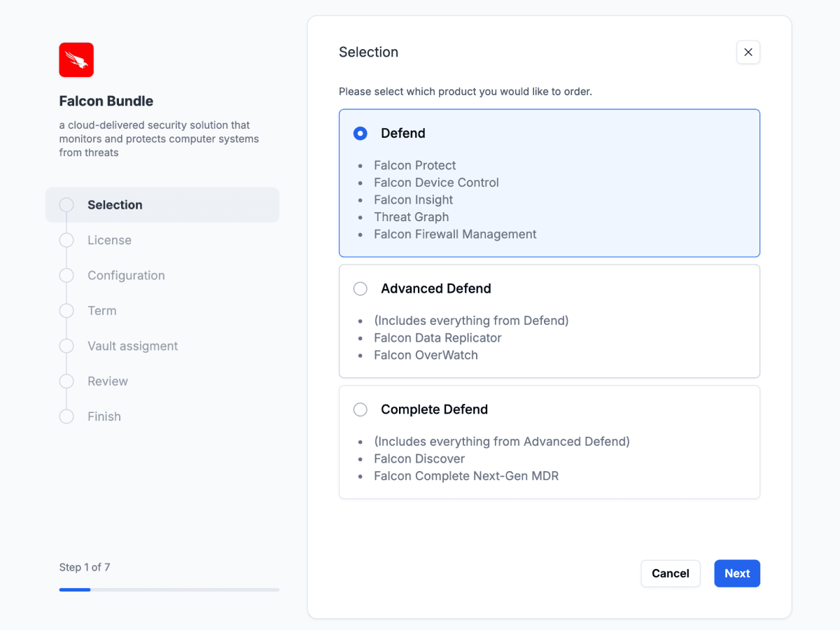Image resolution: width=840 pixels, height=630 pixels.
Task: Go to the Selection step in sidebar
Action: (162, 204)
